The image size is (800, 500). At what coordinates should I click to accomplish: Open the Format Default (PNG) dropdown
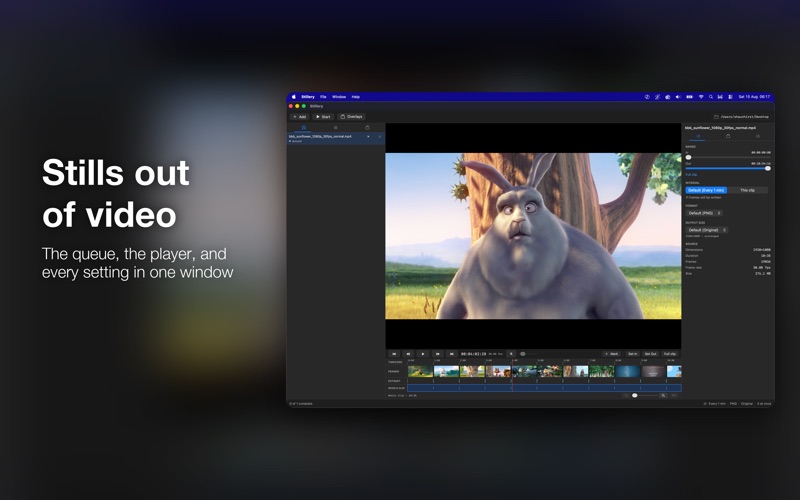click(x=704, y=213)
